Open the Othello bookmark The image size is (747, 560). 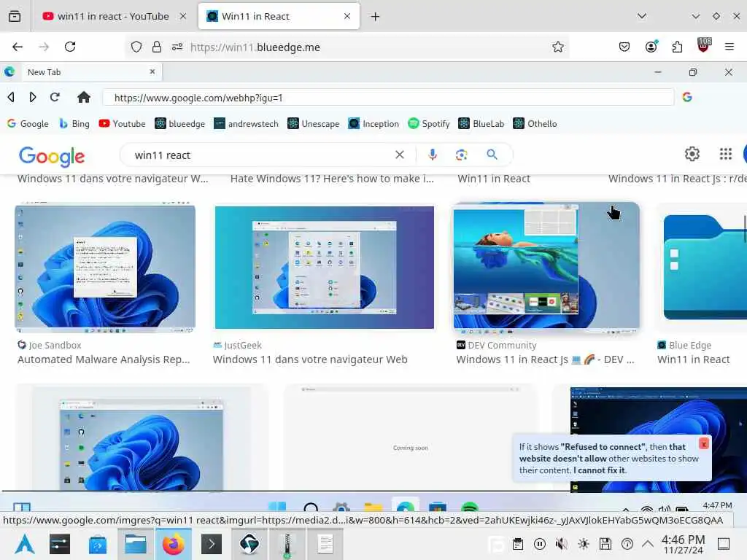pyautogui.click(x=535, y=124)
